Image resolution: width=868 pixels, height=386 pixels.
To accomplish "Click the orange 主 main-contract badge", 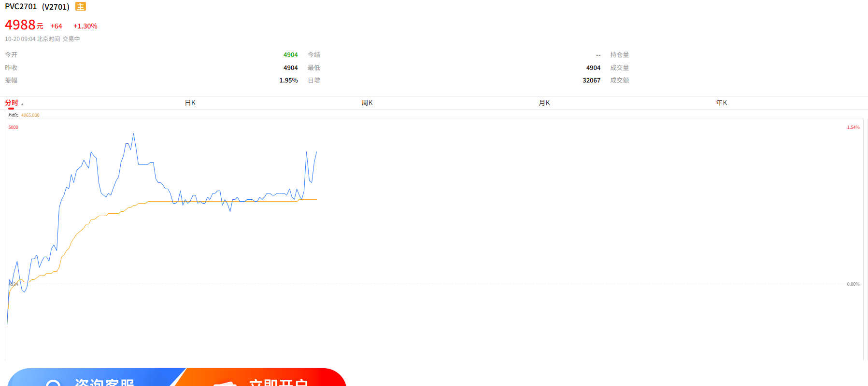I will tap(81, 6).
